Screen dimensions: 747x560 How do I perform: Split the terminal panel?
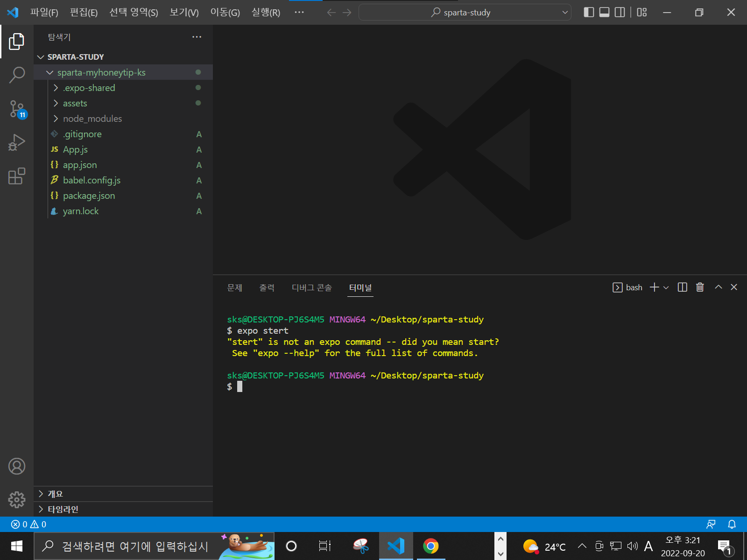683,287
